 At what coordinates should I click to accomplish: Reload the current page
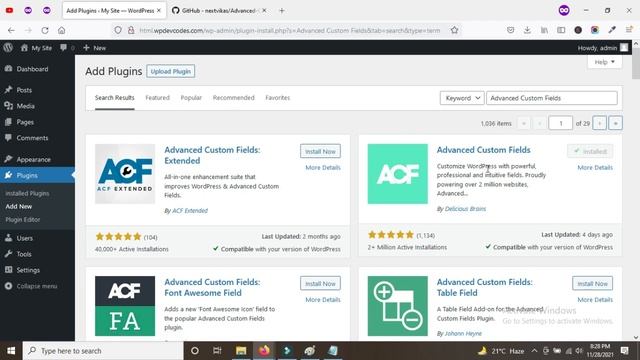45,30
